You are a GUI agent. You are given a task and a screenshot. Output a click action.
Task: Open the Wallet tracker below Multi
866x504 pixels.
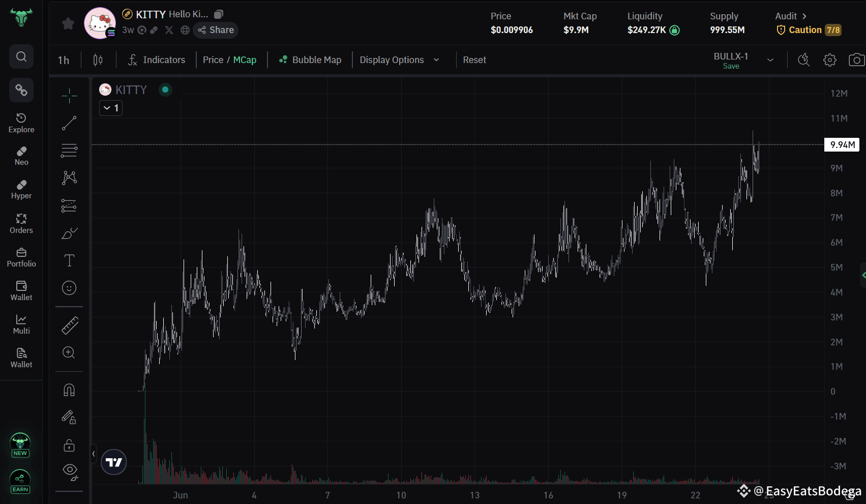[21, 358]
